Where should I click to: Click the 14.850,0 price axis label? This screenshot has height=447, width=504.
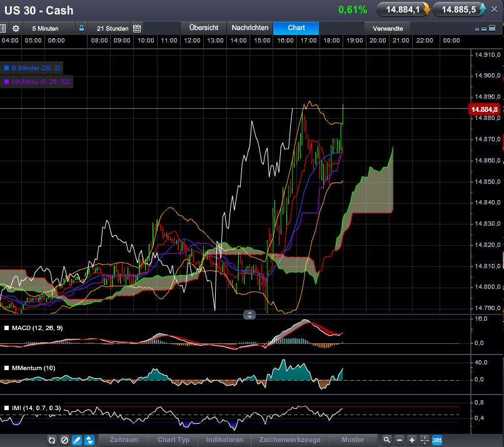(x=487, y=182)
